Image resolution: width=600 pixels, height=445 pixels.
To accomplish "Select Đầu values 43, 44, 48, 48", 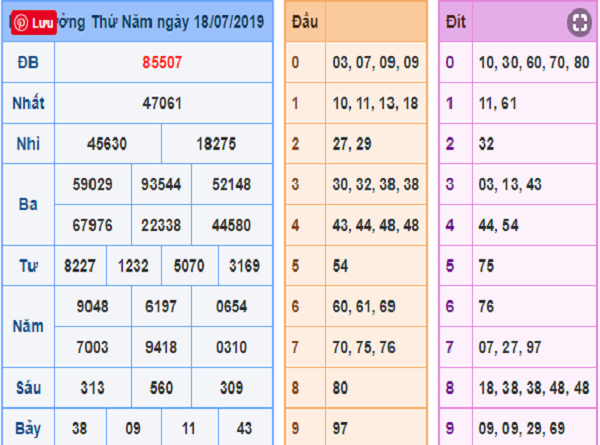I will pos(376,225).
